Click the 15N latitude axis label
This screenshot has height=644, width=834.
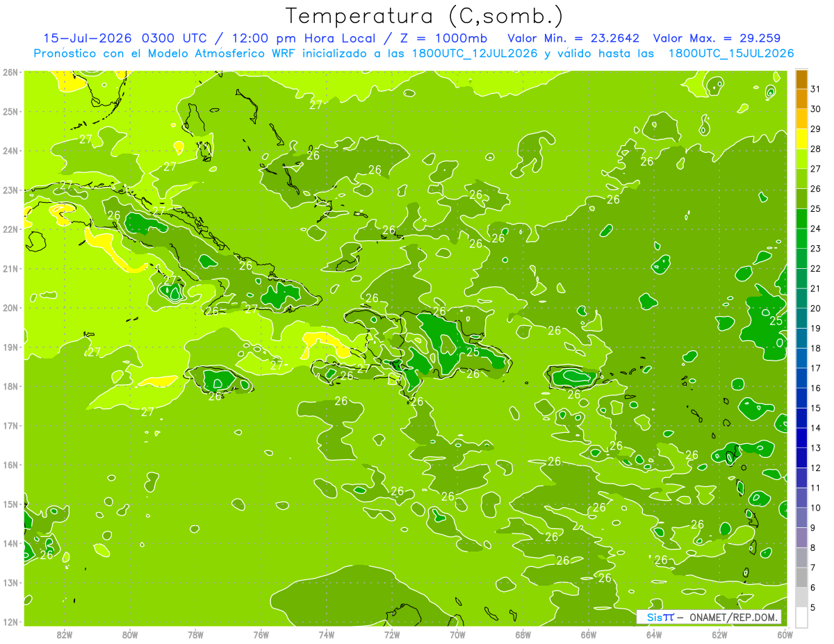point(10,504)
